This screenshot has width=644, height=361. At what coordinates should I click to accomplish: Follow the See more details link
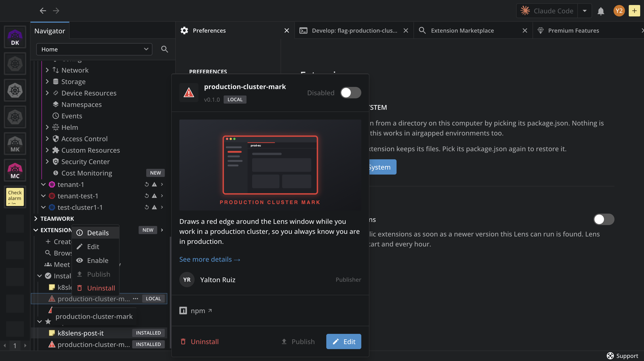[x=210, y=259]
